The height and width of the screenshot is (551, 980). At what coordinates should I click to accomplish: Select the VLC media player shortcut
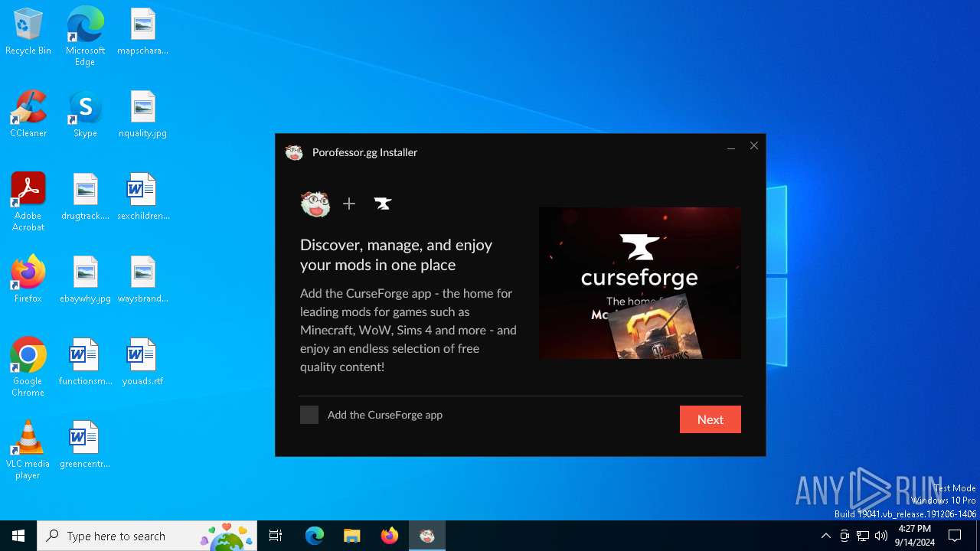pos(28,450)
